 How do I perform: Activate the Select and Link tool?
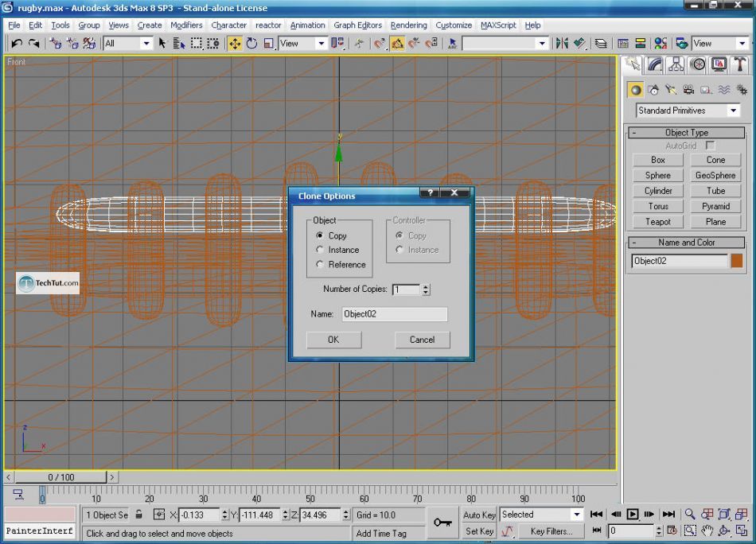tap(56, 44)
